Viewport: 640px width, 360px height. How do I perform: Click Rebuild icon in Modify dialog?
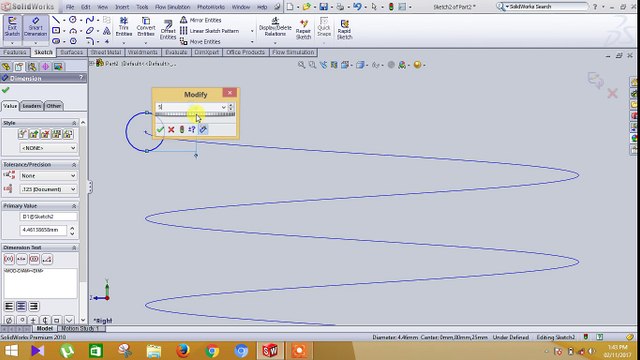tap(182, 129)
